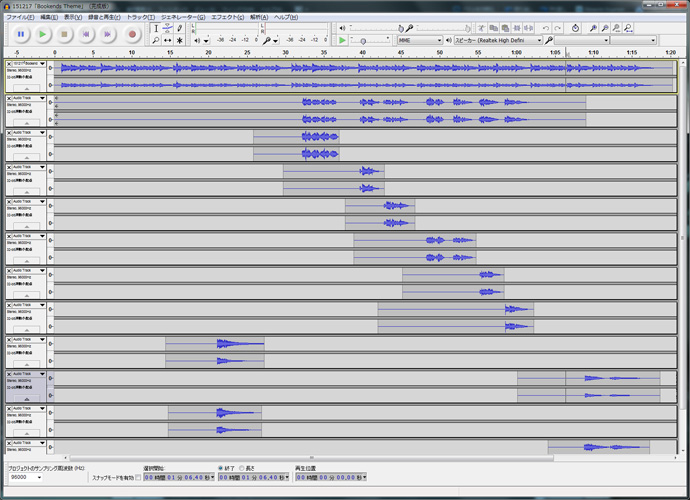Click the Fit Selection zoom icon
This screenshot has height=500, width=690.
617,28
